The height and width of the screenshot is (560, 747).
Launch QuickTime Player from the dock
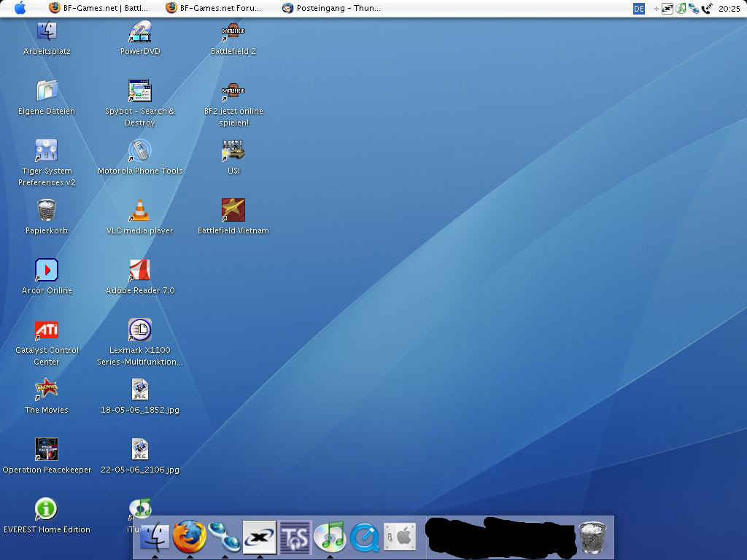365,537
